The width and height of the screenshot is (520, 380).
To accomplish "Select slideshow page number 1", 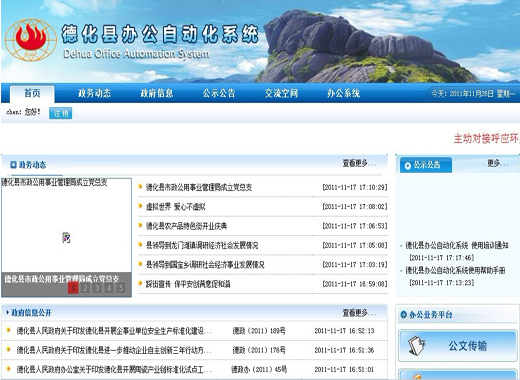I will click(73, 288).
